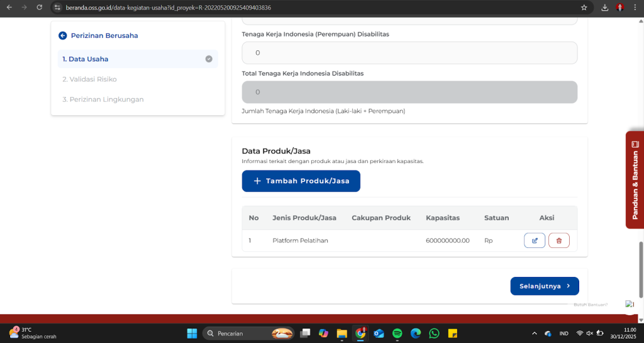Click the Tambah Produk/Jasa button
Screen dimensions: 644x343
[x=301, y=181]
